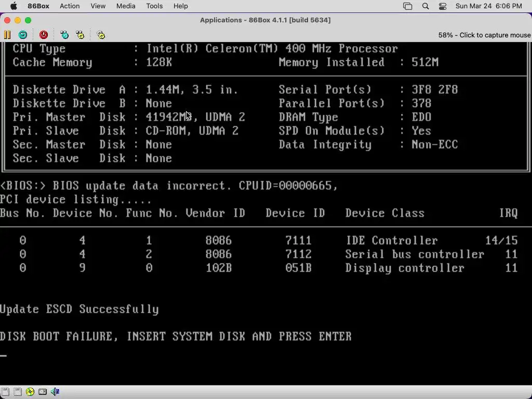Open the Media menu
532x399 pixels.
coord(126,6)
